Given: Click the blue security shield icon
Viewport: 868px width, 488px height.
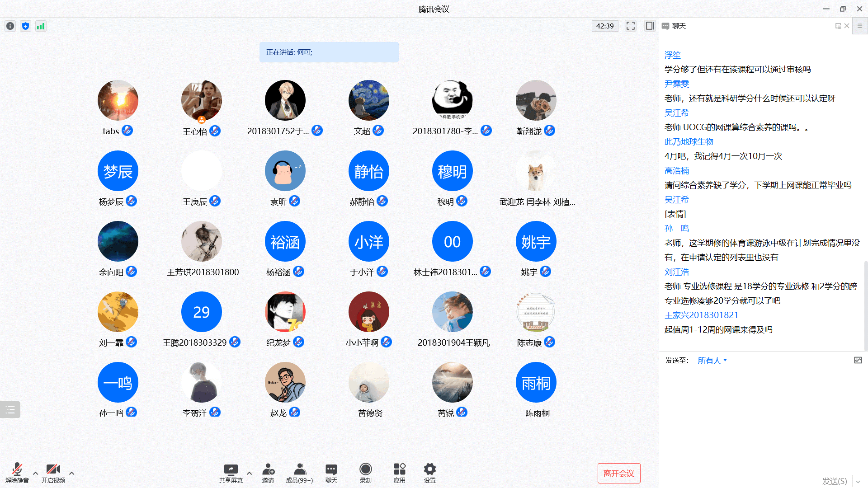Looking at the screenshot, I should tap(25, 26).
